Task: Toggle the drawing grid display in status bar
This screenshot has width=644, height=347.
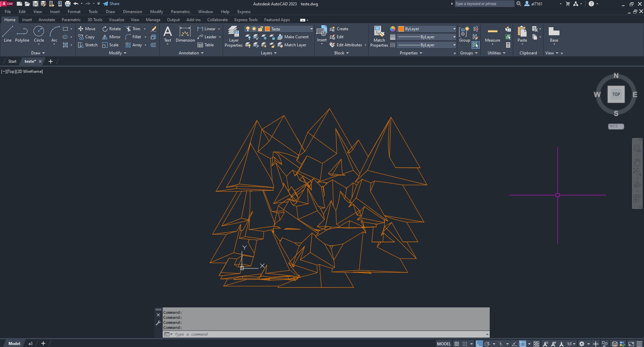Action: click(457, 344)
